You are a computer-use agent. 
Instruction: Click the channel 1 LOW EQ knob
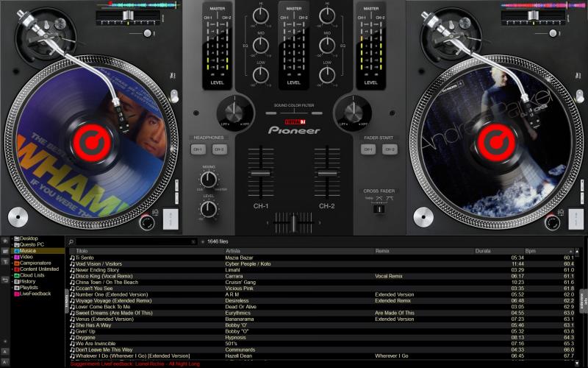(261, 75)
